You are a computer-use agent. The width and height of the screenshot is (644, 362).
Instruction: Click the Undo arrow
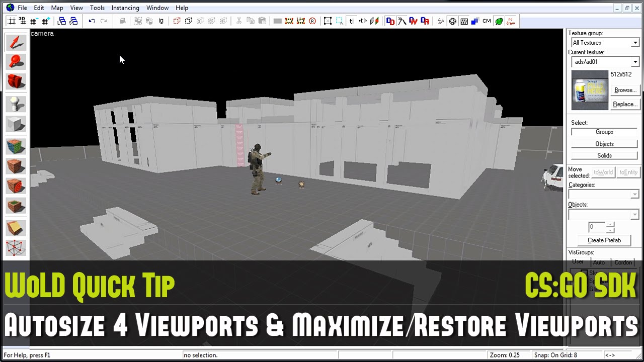pyautogui.click(x=92, y=21)
